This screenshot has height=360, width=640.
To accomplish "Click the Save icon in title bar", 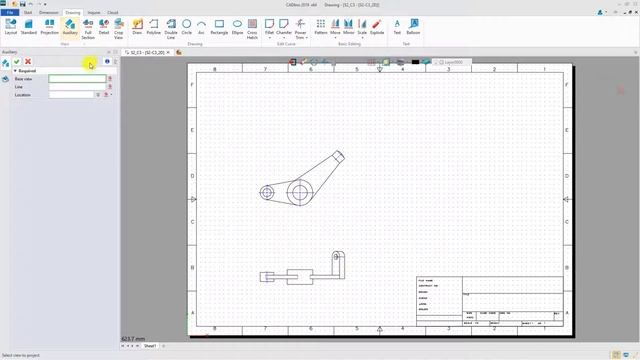I will (x=22, y=4).
